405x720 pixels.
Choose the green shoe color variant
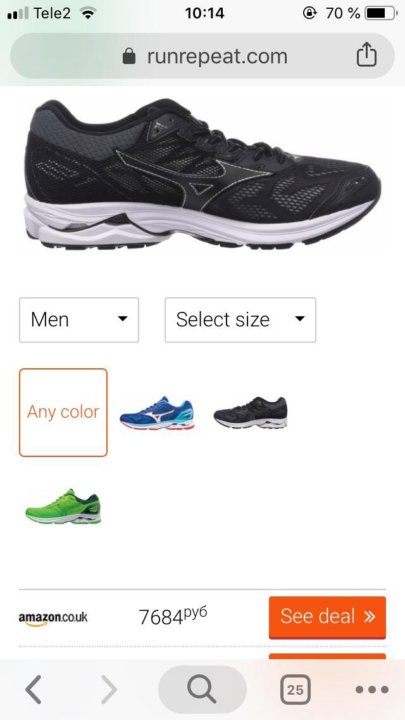[x=63, y=506]
